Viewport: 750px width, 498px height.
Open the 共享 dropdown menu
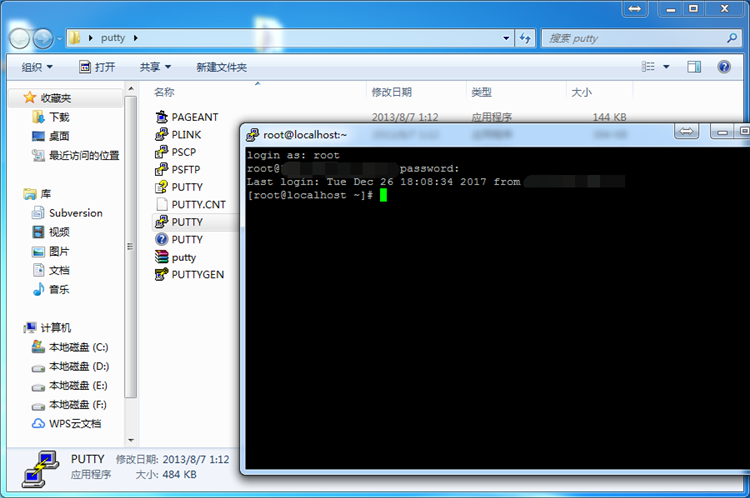(x=155, y=67)
